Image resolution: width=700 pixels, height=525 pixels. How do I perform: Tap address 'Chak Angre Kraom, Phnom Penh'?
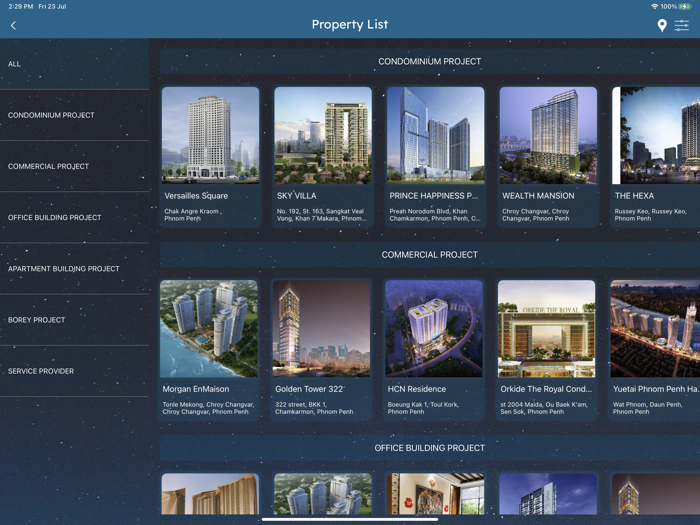(193, 215)
